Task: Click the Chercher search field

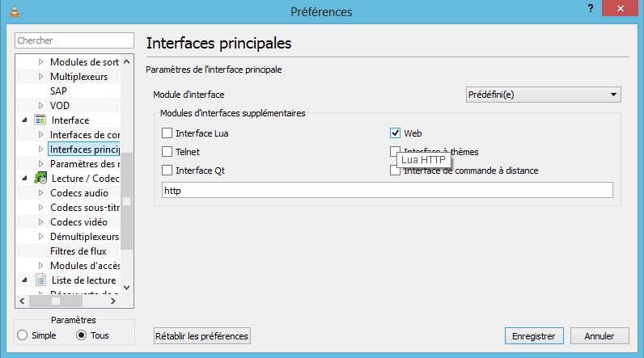Action: [74, 40]
